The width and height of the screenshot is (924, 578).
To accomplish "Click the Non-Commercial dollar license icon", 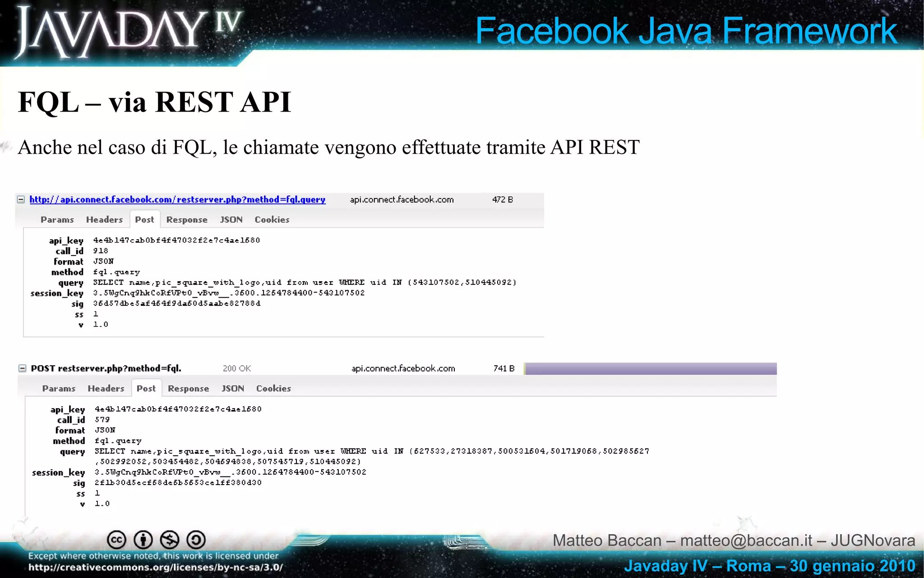I will (170, 540).
